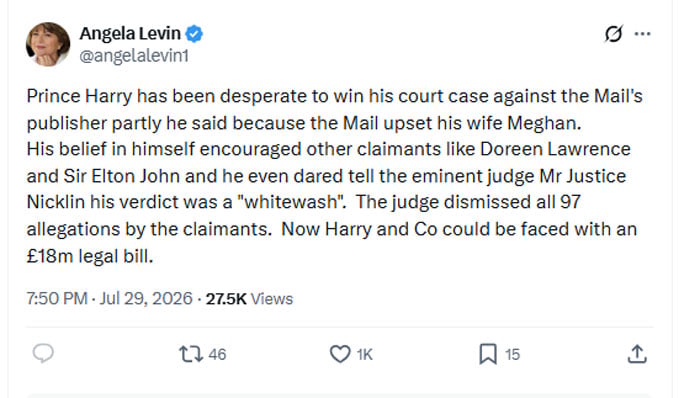The image size is (700, 398).
Task: Open the 7:50 PM Jul 29, 2026 timestamp
Action: pyautogui.click(x=109, y=298)
